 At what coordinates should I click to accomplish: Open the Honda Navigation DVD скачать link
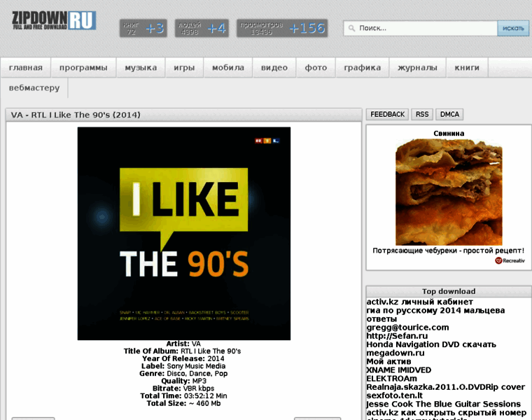point(431,344)
